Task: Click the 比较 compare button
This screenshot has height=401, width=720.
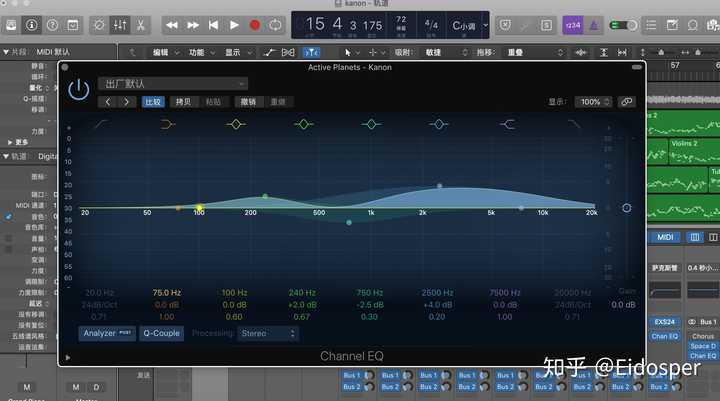Action: (x=153, y=102)
